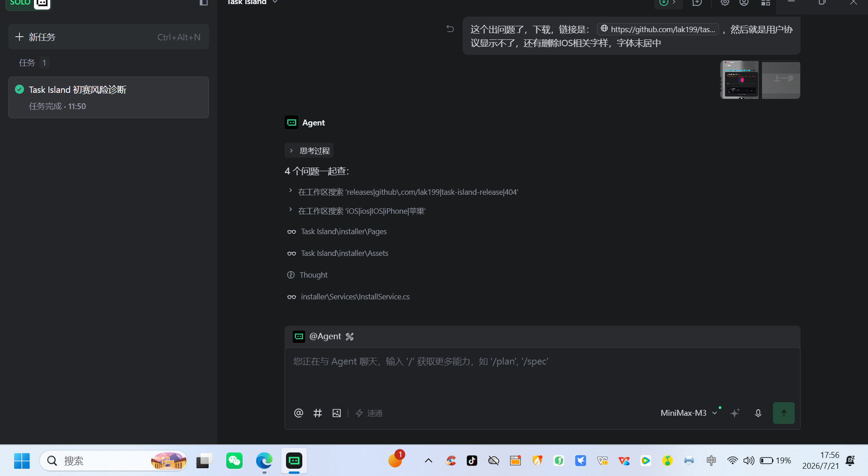Open the GitHub link in the user message
The width and height of the screenshot is (868, 476).
658,29
